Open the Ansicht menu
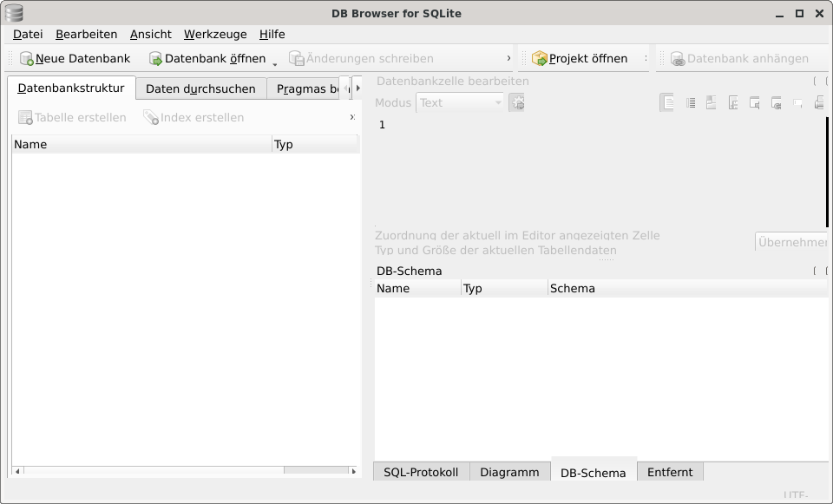 [x=151, y=35]
